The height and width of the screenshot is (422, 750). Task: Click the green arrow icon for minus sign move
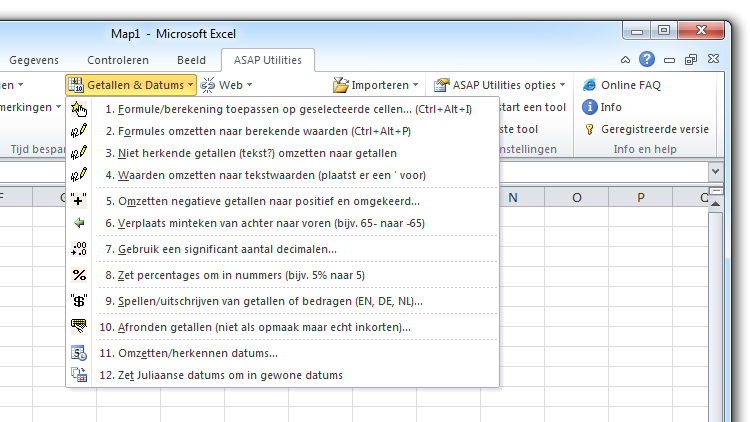tap(79, 223)
